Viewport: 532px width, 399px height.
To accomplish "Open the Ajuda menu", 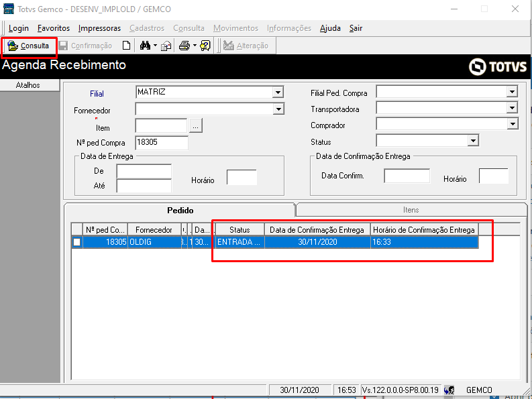I will pos(330,28).
